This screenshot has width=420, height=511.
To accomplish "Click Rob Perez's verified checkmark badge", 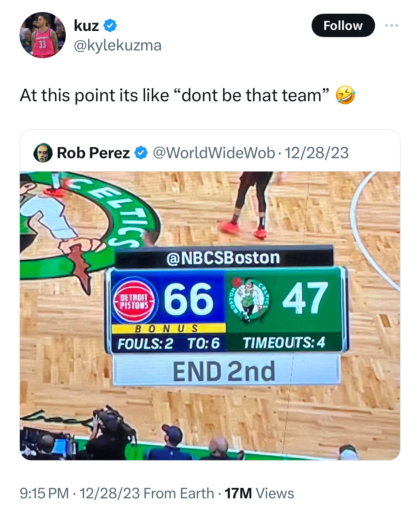I will pyautogui.click(x=141, y=153).
